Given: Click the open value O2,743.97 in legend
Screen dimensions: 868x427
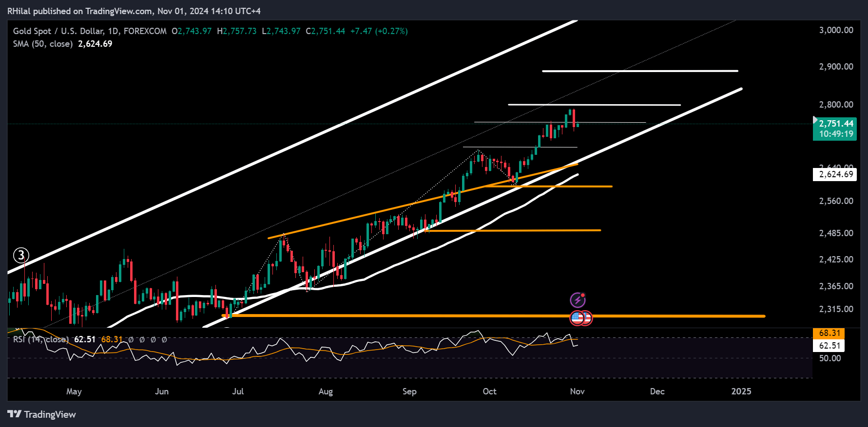Looking at the screenshot, I should 192,31.
